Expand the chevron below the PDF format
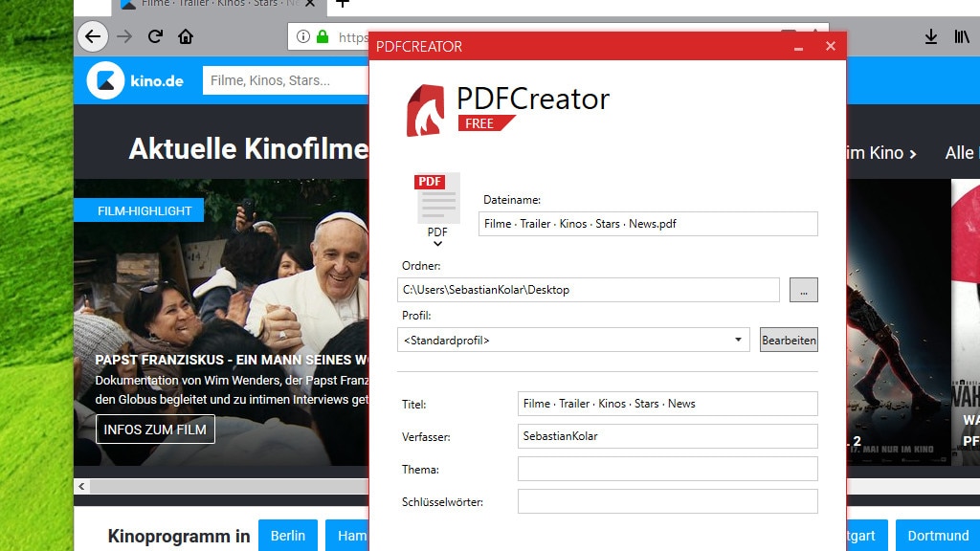Screen dimensions: 980x551 437,244
